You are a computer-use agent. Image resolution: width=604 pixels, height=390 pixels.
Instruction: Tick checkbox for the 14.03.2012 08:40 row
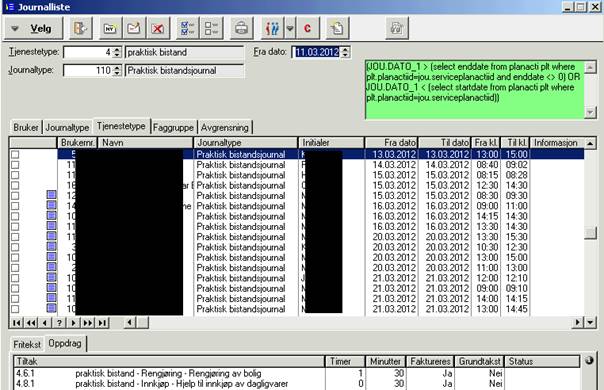point(15,165)
